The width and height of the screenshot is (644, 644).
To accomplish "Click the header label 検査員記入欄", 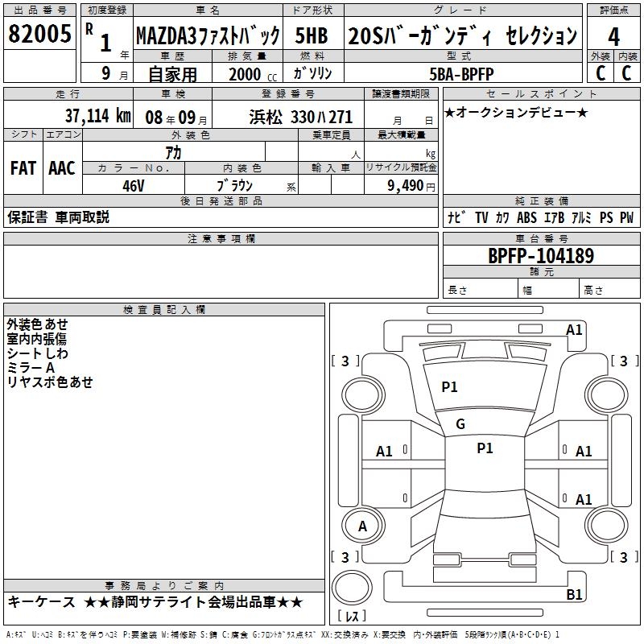I will (164, 310).
